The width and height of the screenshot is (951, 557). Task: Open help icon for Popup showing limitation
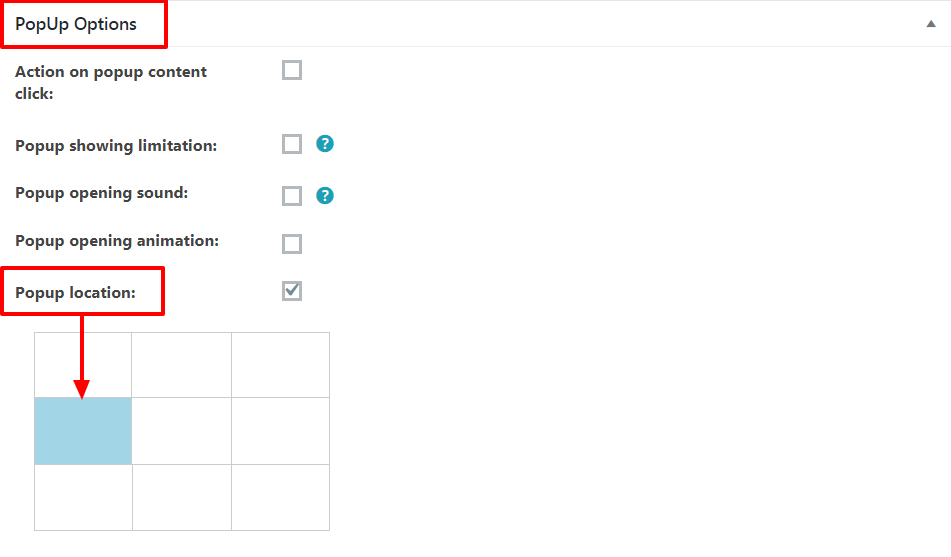324,144
